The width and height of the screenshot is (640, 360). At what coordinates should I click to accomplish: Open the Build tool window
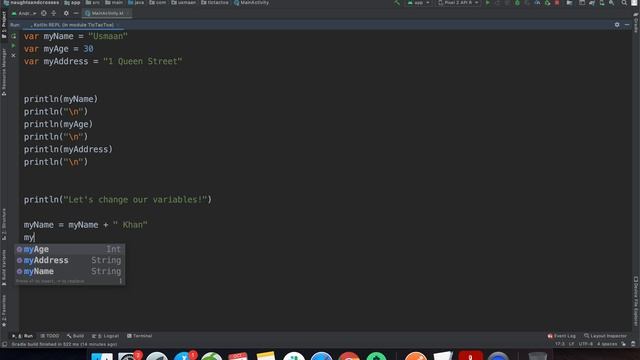[x=76, y=336]
